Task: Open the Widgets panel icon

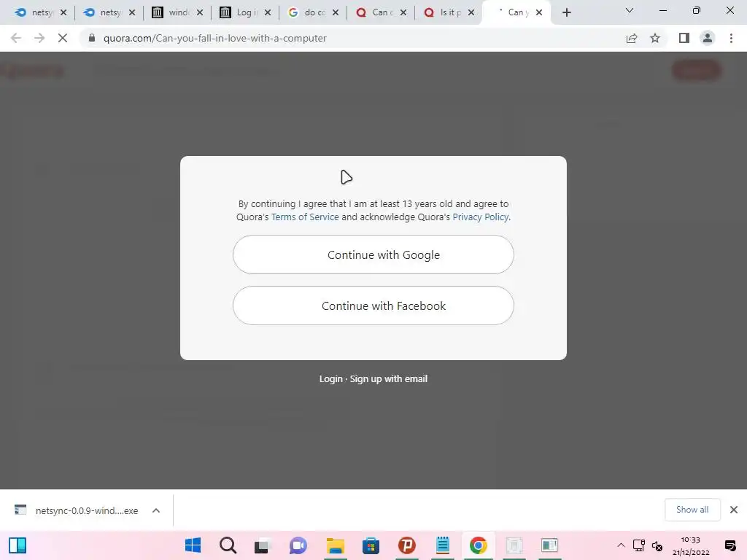Action: pyautogui.click(x=18, y=545)
